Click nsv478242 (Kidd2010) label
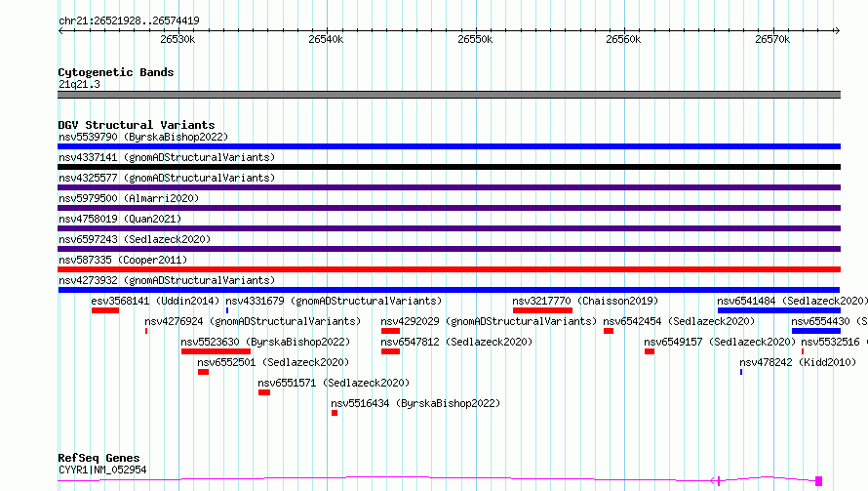The width and height of the screenshot is (868, 491). 798,362
